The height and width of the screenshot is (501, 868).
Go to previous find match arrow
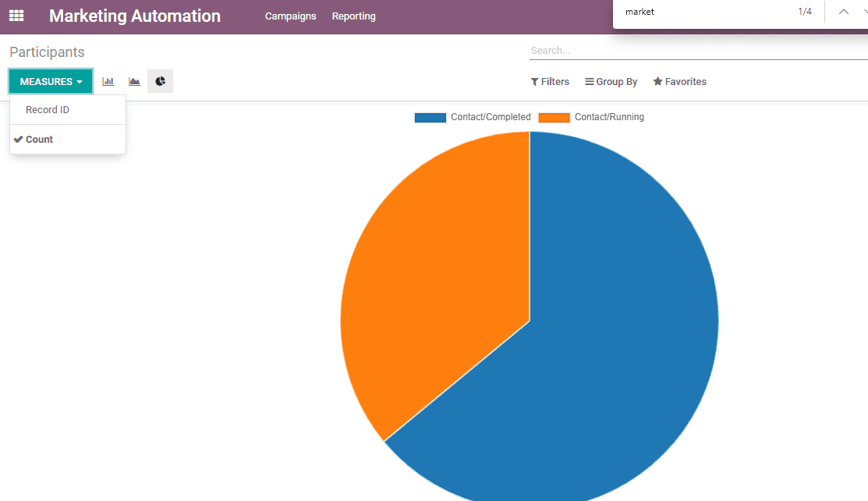pyautogui.click(x=843, y=12)
